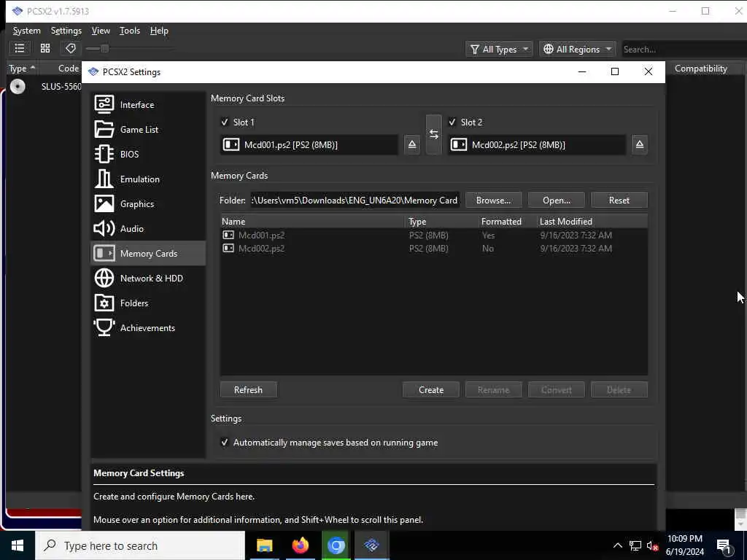747x560 pixels.
Task: Click Browse to choose memory card folder
Action: (x=494, y=200)
